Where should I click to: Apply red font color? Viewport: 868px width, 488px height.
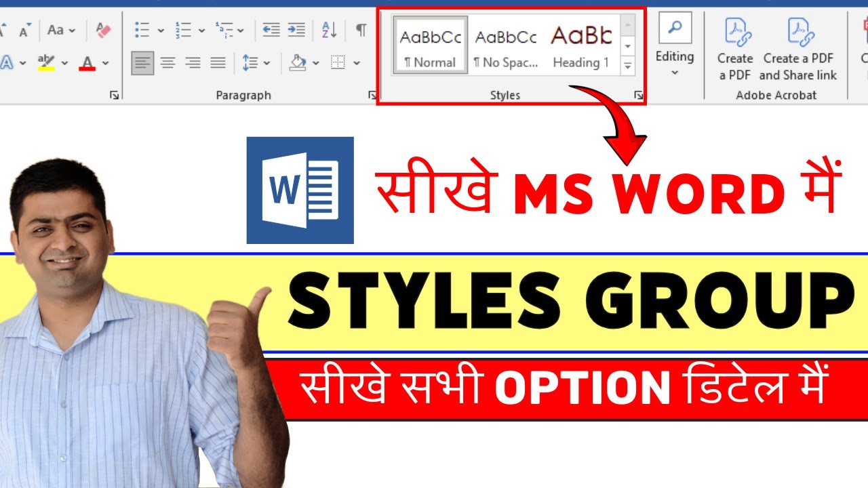coord(87,63)
